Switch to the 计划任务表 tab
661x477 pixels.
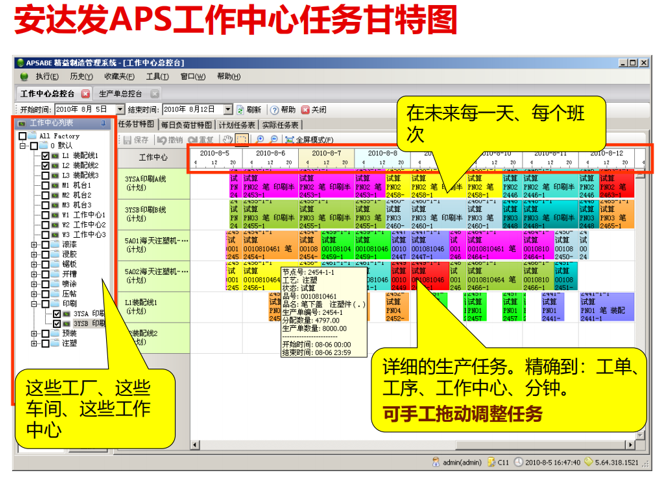236,125
